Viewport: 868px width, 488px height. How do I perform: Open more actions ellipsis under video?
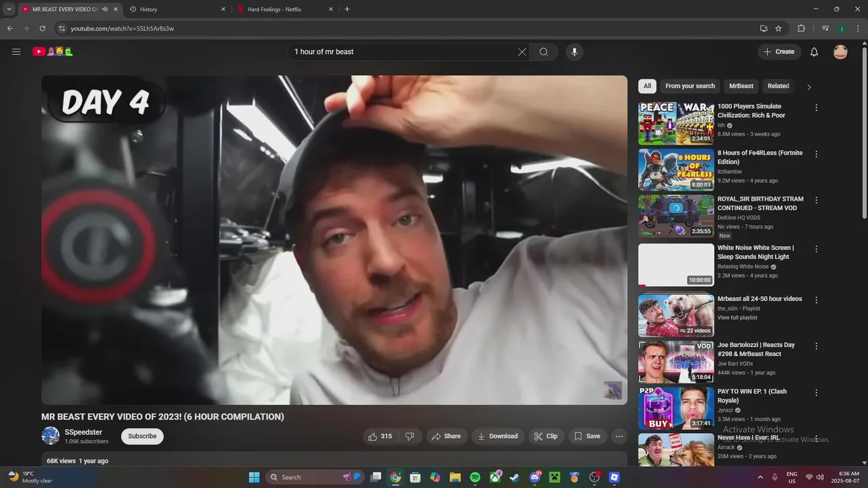[619, 436]
